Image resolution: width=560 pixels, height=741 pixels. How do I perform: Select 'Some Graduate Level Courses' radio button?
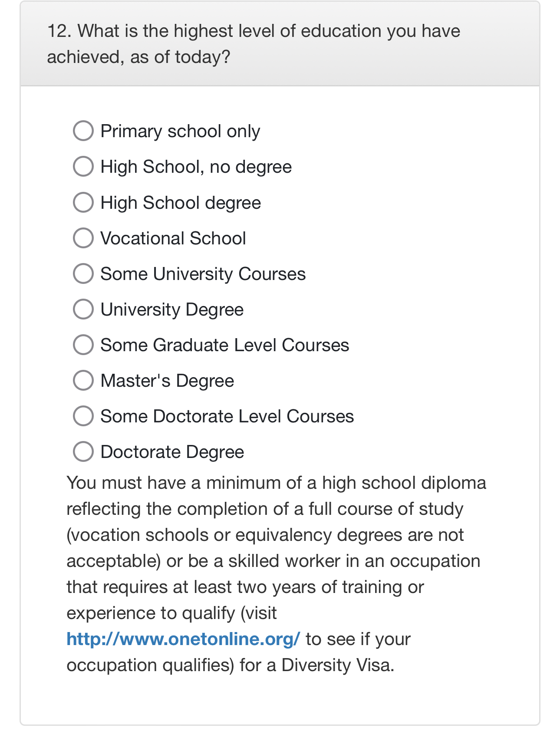83,345
